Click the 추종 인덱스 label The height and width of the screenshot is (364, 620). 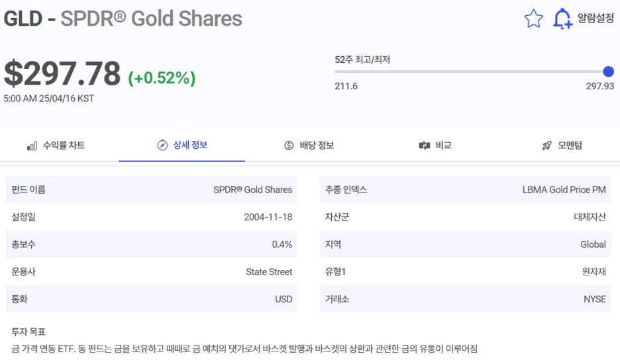[346, 190]
